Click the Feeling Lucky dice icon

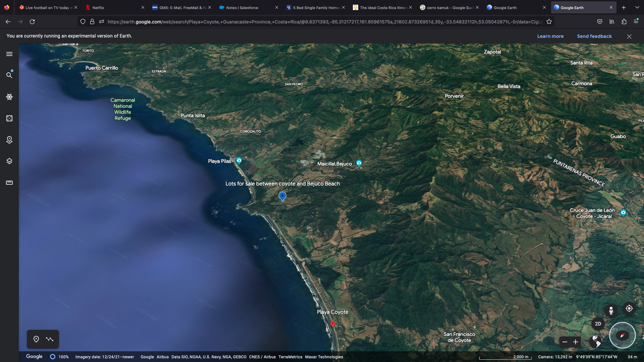pos(9,118)
